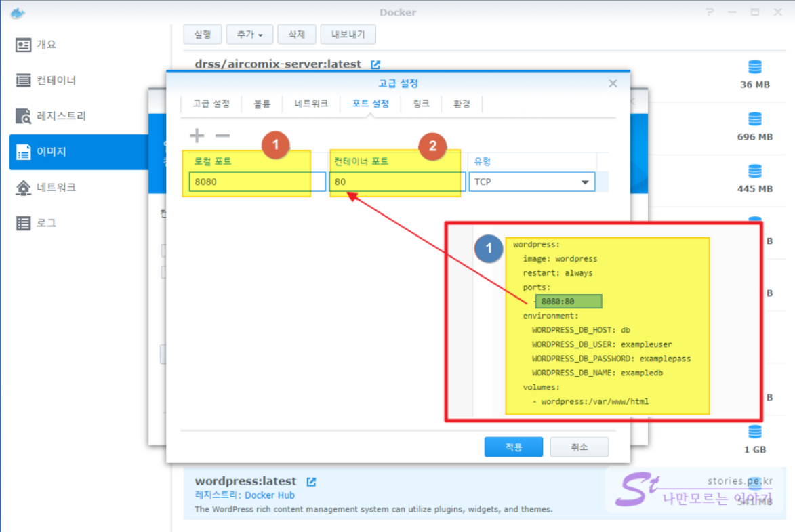
Task: Switch to the 네트워크 tab in dialog
Action: [x=311, y=104]
